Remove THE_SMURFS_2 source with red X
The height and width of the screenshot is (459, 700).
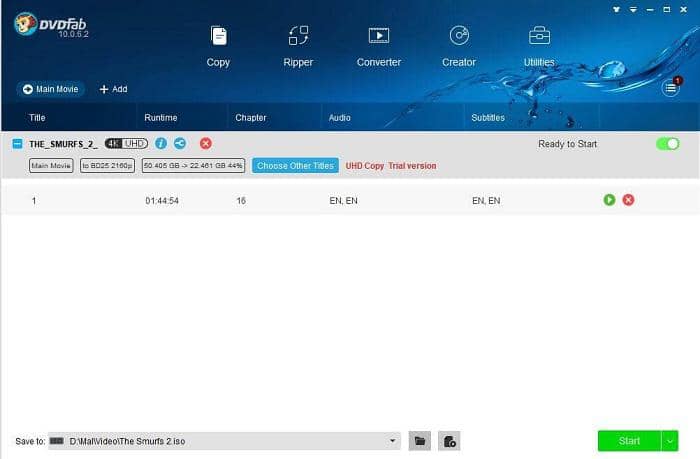click(x=206, y=143)
